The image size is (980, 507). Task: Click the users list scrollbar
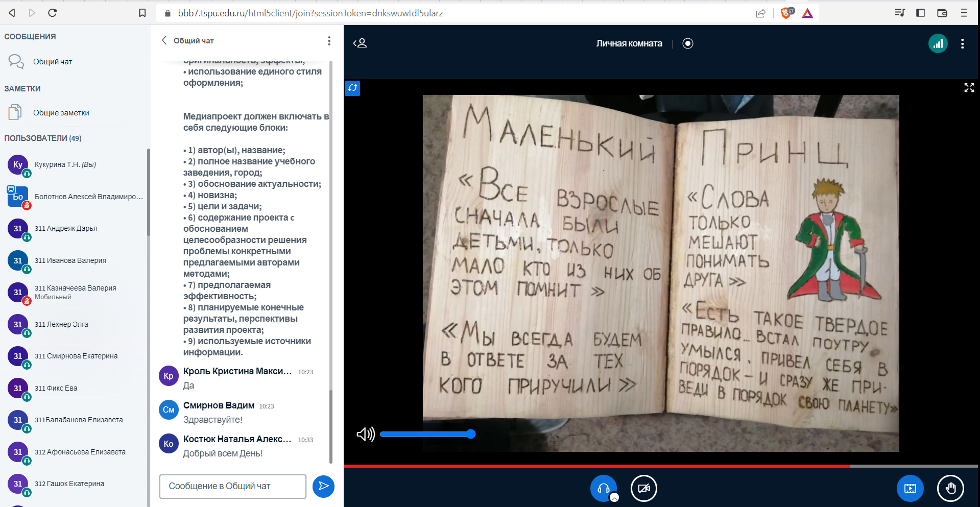[149, 192]
